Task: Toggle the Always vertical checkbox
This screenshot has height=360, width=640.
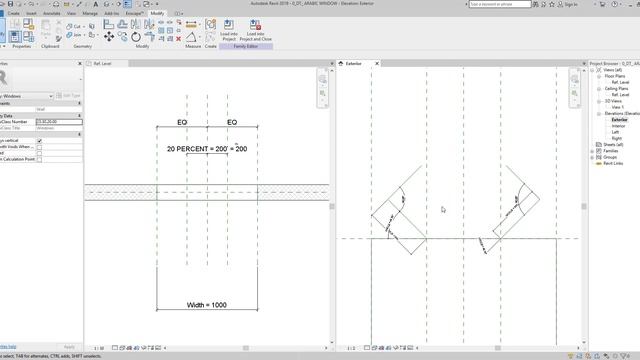Action: click(40, 140)
